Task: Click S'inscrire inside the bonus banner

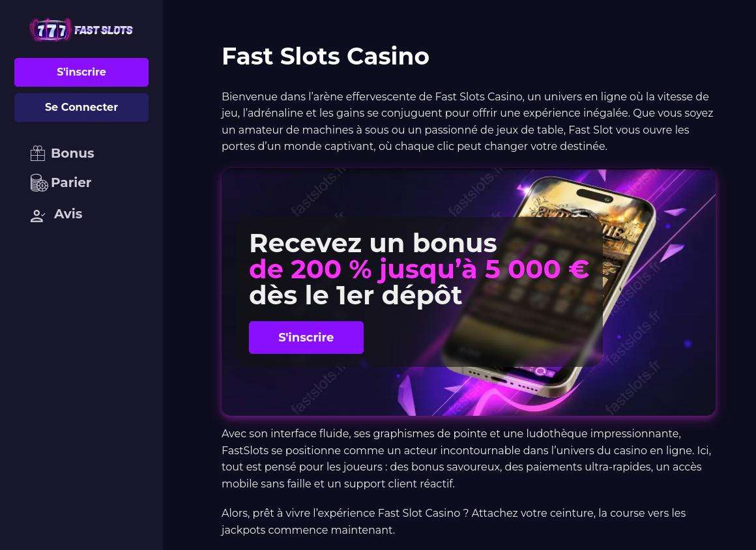Action: click(x=306, y=337)
